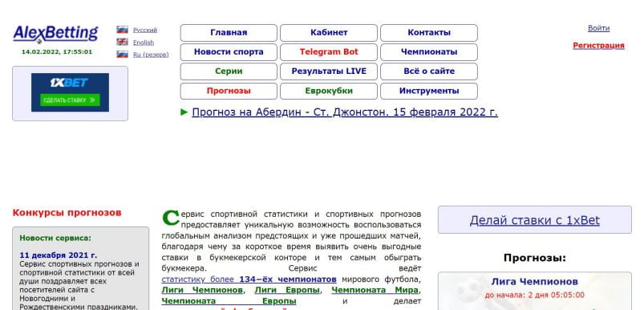Image resolution: width=644 pixels, height=310 pixels.
Task: Open статистику более 134-ёх чемпионатов link
Action: (x=249, y=279)
